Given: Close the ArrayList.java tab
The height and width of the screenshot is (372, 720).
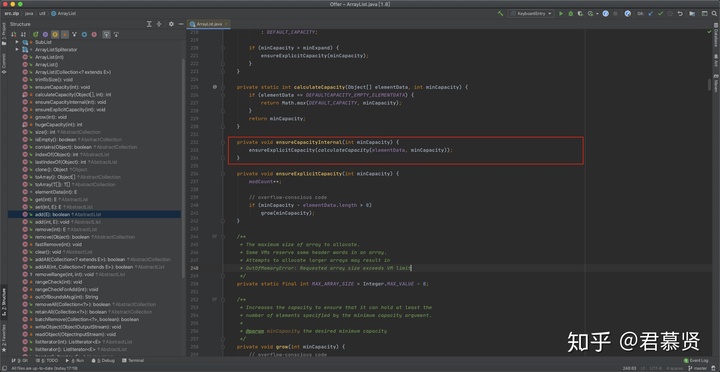Looking at the screenshot, I should pos(226,24).
